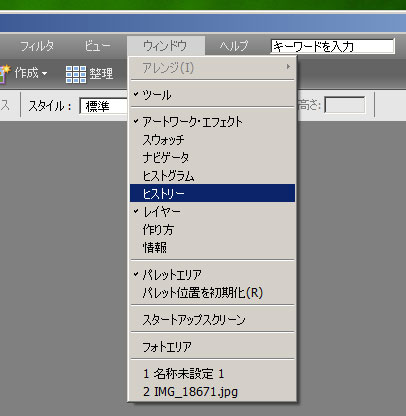Open the スタイル 標準 combo box
Image resolution: width=406 pixels, height=416 pixels.
[x=104, y=106]
